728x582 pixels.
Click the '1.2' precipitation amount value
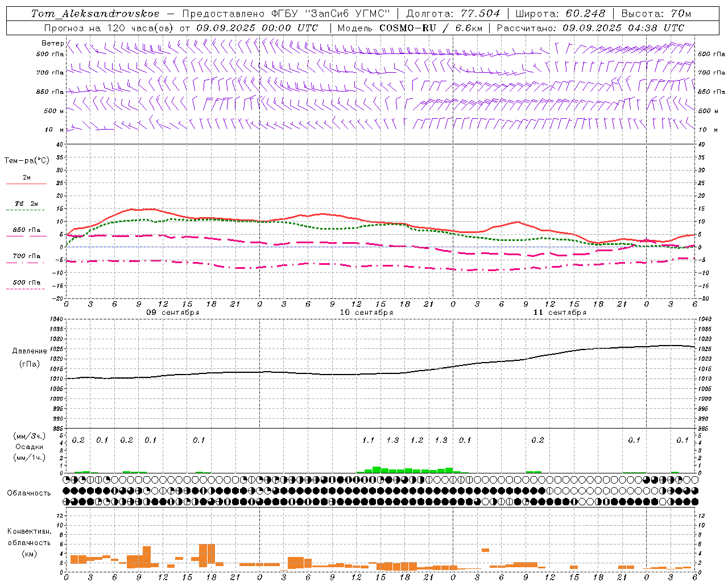pos(417,440)
